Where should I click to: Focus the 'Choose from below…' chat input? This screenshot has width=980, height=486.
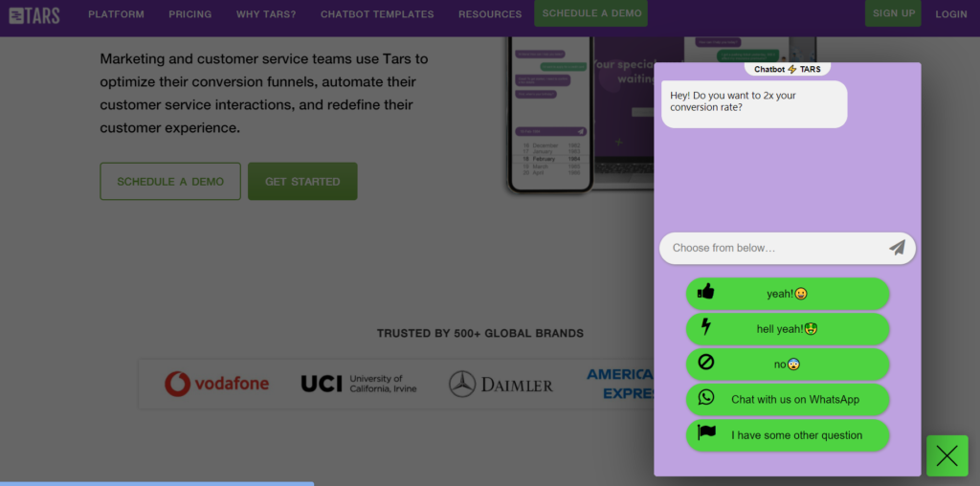tap(788, 248)
